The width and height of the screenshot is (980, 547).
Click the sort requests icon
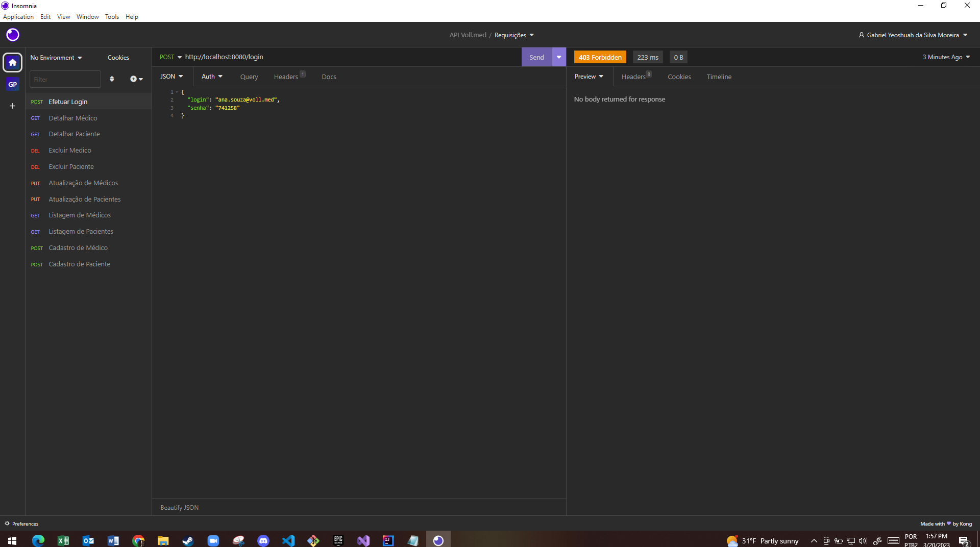pos(112,79)
